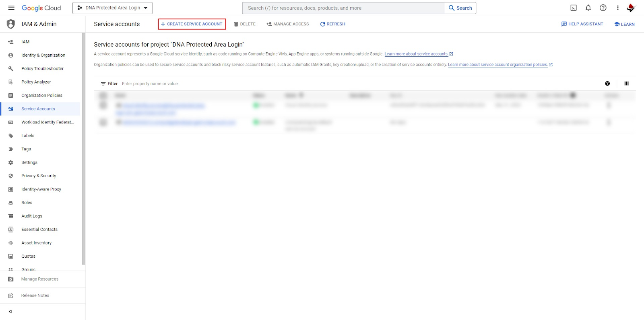This screenshot has height=320, width=644.
Task: Activate the Cloud Shell terminal icon
Action: point(574,8)
